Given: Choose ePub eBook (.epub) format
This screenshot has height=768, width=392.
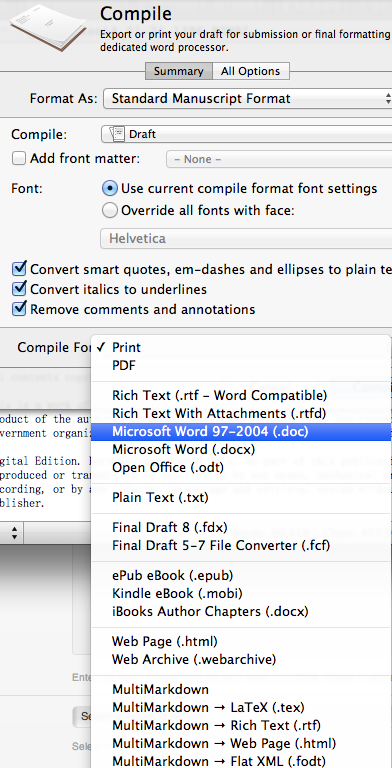Looking at the screenshot, I should coord(241,575).
